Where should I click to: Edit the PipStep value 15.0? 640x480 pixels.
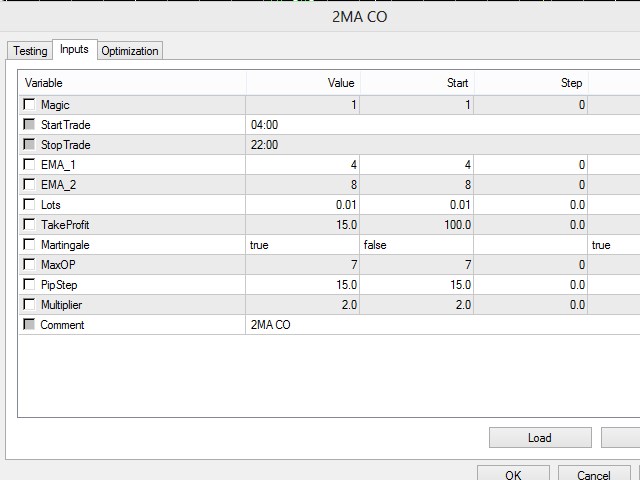tap(302, 285)
